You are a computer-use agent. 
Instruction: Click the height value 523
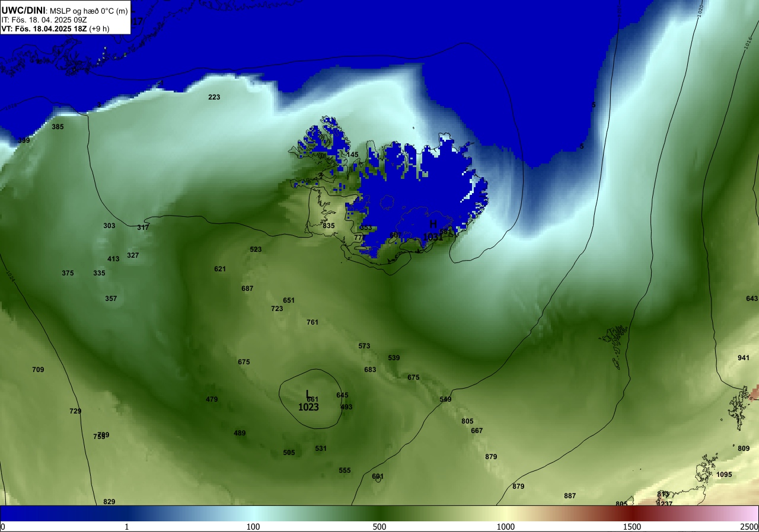(256, 249)
